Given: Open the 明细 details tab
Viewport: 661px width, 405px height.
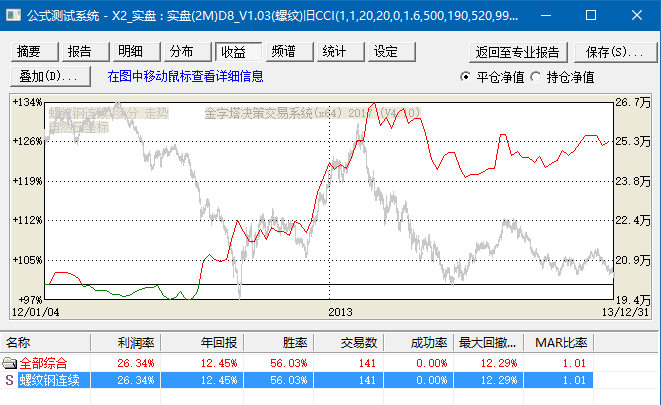Looking at the screenshot, I should click(x=137, y=52).
